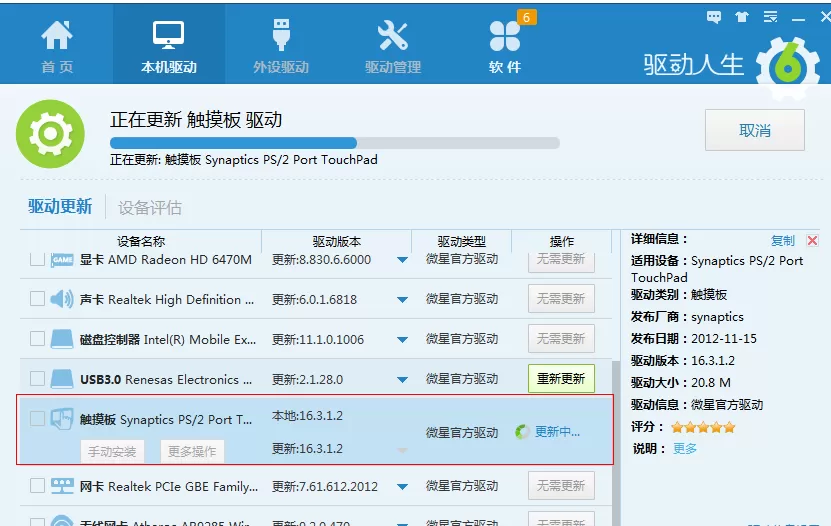Open 外设驱动 USB plug icon
The width and height of the screenshot is (831, 526).
click(x=281, y=35)
